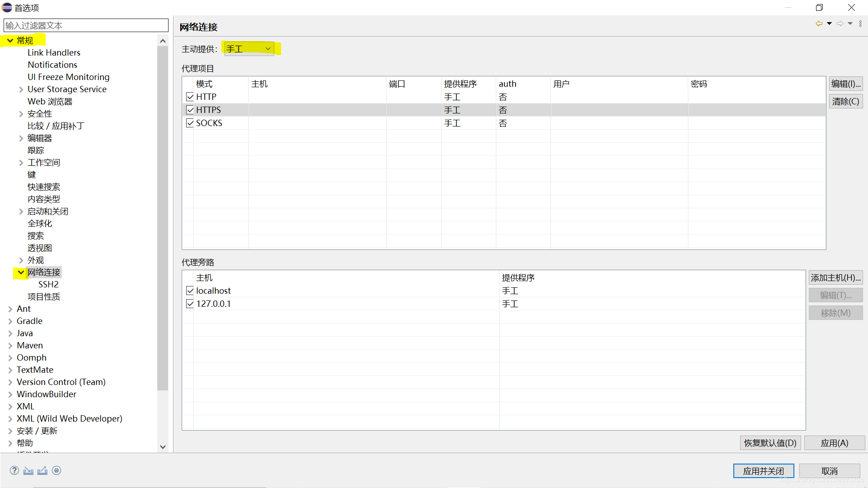Click the tree scrollbar down arrow
Screen dimensions: 868x488
(163, 447)
